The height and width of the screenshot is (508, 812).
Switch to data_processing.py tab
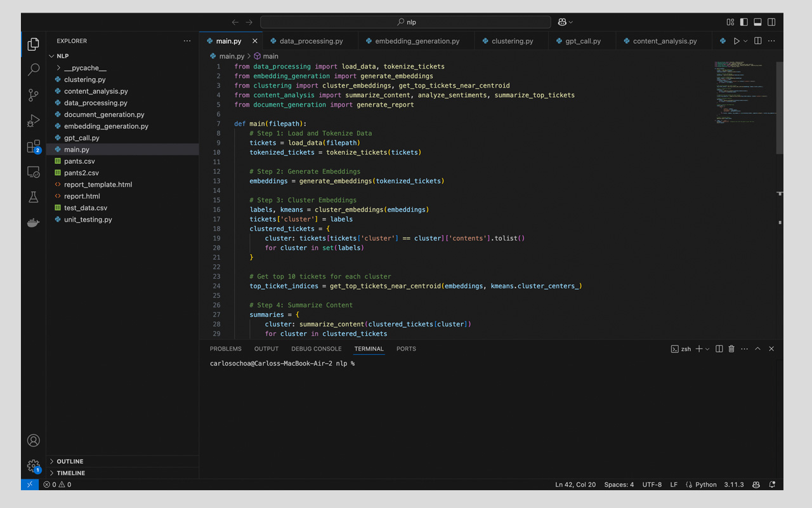[310, 41]
